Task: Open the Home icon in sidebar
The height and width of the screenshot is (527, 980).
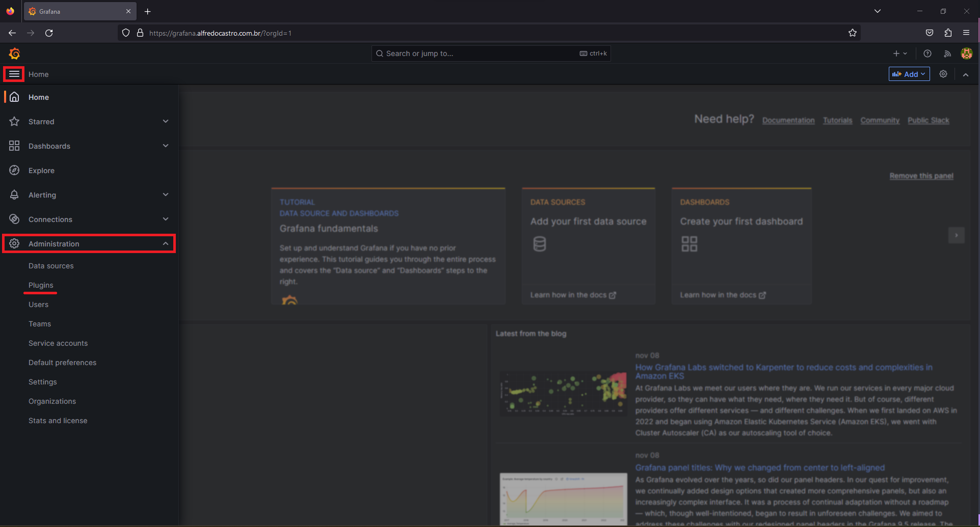Action: click(x=14, y=97)
